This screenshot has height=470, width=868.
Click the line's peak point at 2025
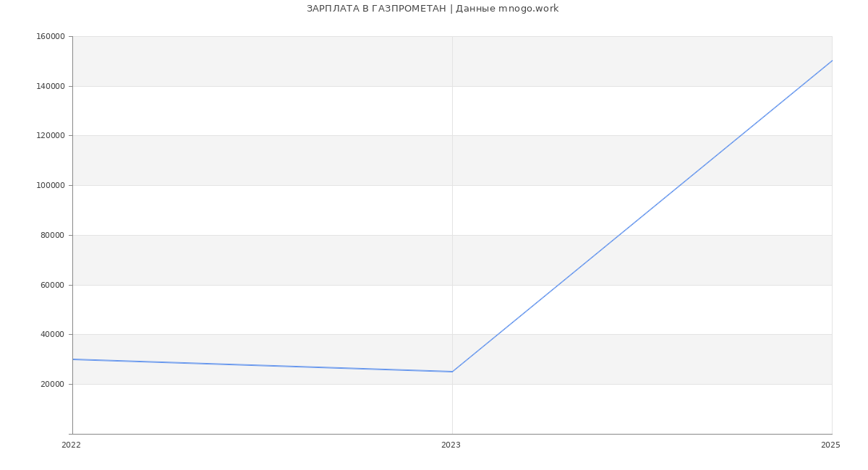point(832,61)
